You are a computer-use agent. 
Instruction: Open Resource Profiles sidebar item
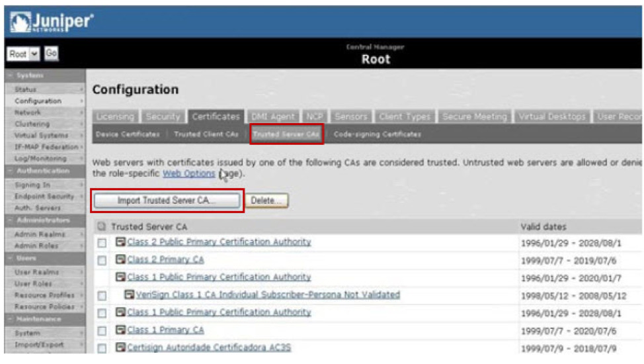(x=45, y=295)
